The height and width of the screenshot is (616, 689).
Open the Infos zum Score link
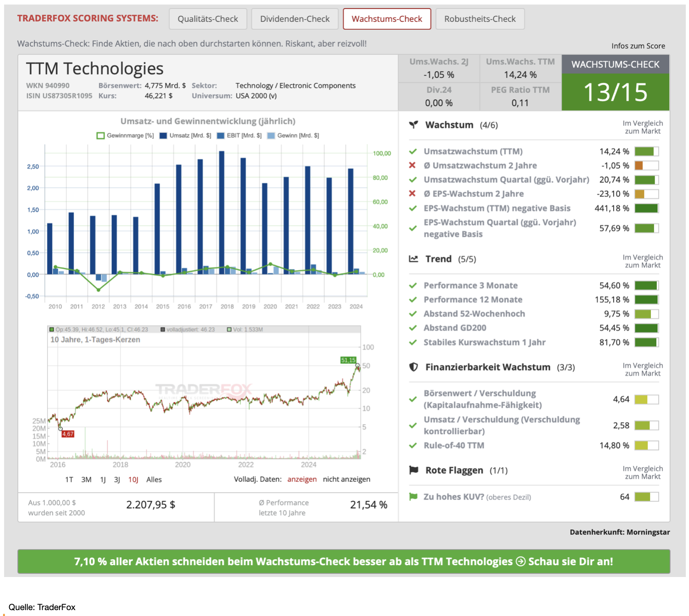pyautogui.click(x=638, y=46)
